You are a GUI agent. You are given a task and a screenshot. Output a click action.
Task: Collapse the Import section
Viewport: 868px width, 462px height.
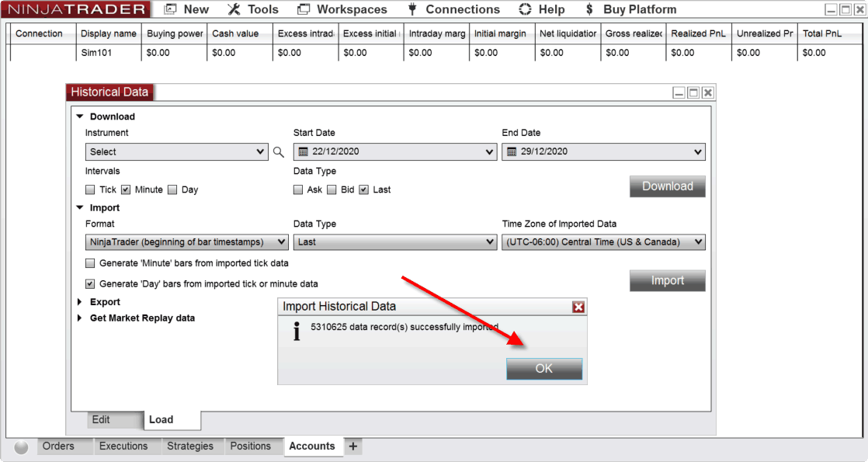pos(80,208)
